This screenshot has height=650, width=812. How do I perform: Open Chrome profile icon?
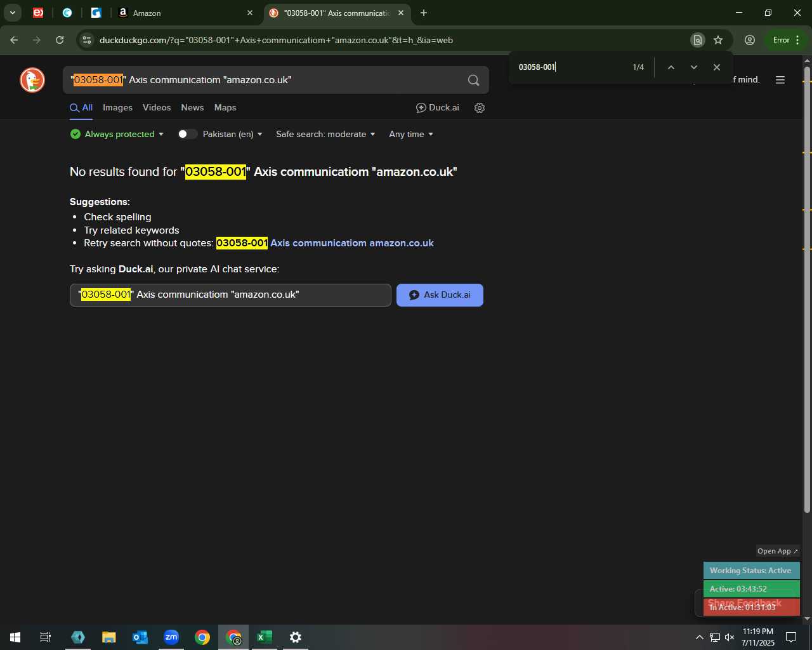pyautogui.click(x=750, y=40)
